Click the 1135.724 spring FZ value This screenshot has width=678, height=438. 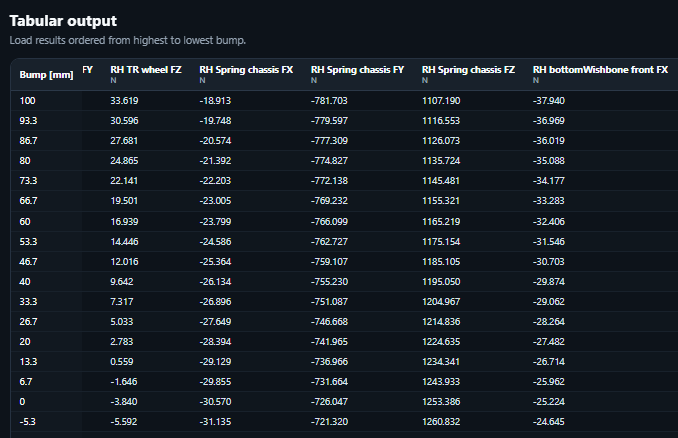point(441,161)
